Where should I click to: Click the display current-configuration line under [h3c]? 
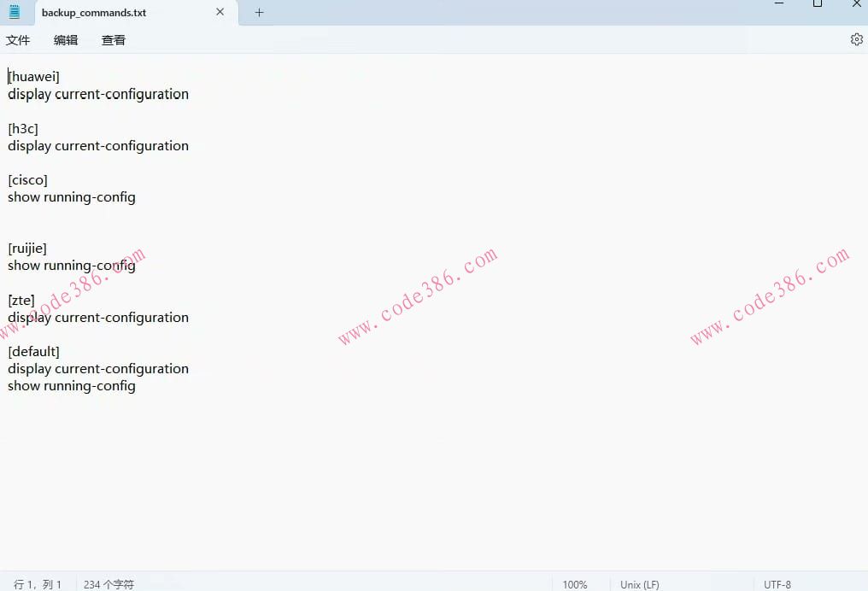98,145
